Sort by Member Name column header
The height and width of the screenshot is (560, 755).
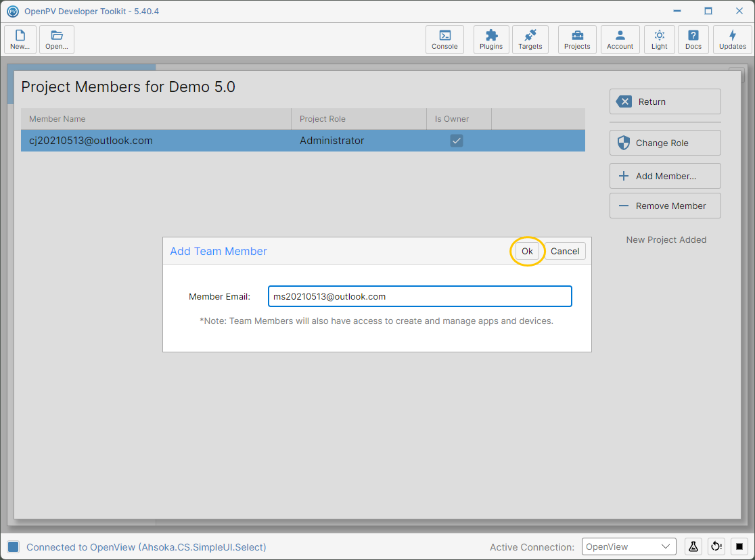coord(156,119)
